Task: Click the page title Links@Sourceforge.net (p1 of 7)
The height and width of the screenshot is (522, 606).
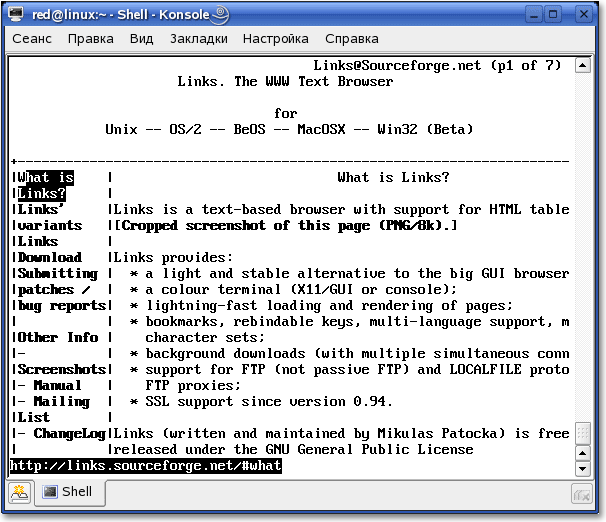Action: coord(437,66)
